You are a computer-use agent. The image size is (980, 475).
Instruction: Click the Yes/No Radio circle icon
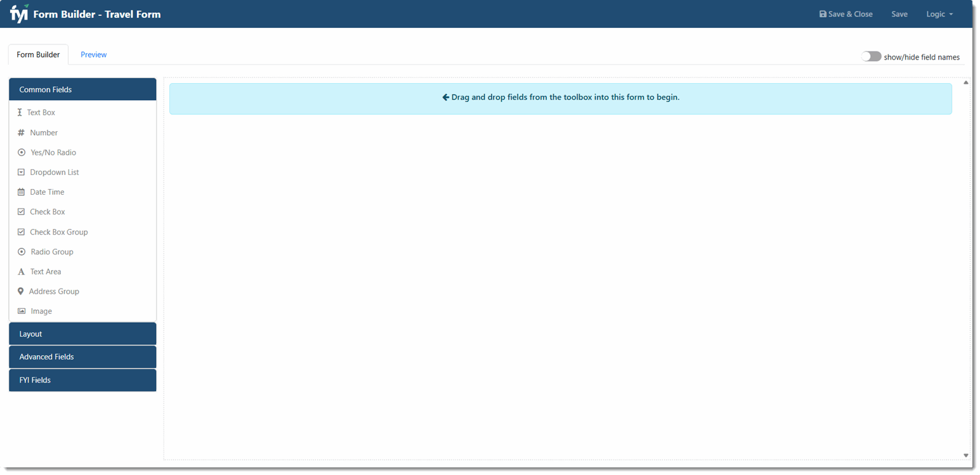pos(22,153)
